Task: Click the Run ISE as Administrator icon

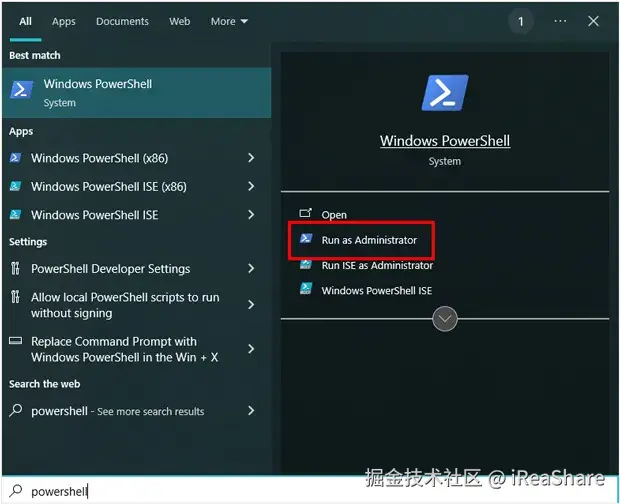Action: tap(306, 264)
